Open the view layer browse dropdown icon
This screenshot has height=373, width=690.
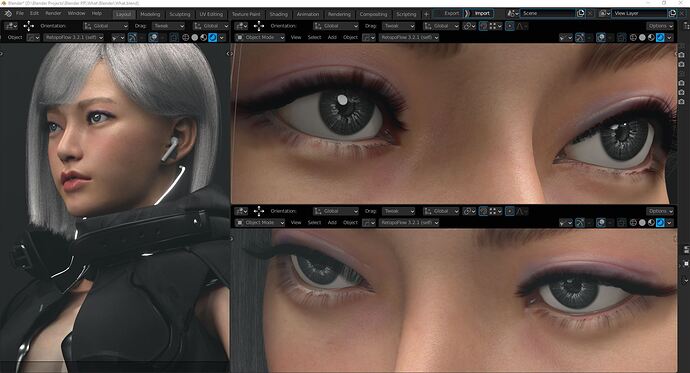(x=605, y=13)
